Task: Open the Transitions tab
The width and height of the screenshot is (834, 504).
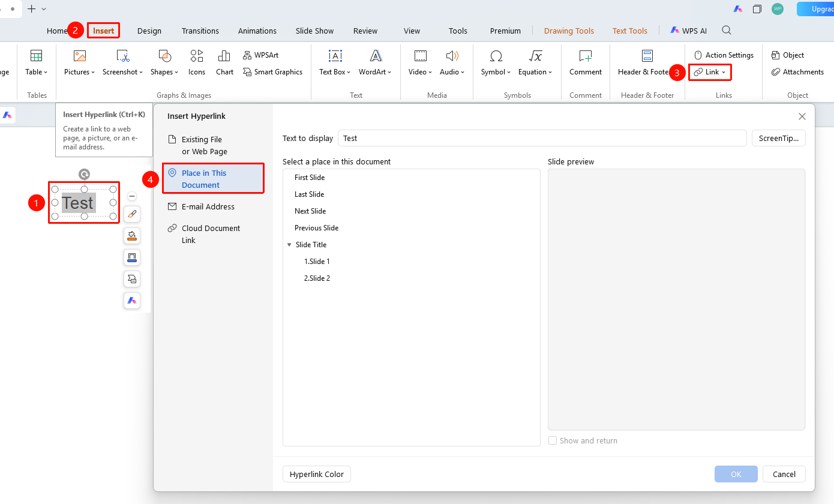Action: [x=200, y=31]
